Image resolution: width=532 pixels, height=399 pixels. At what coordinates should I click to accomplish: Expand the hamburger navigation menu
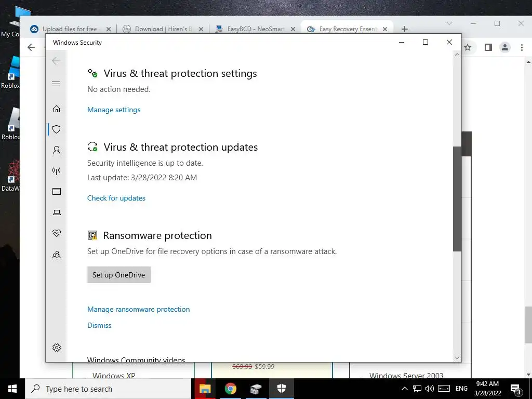(x=56, y=84)
